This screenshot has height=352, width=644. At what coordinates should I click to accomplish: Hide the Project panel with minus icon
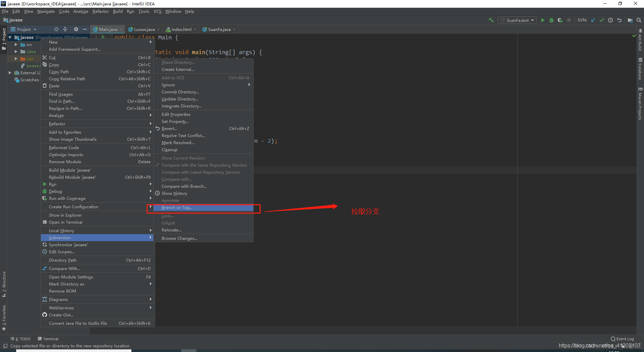(85, 29)
